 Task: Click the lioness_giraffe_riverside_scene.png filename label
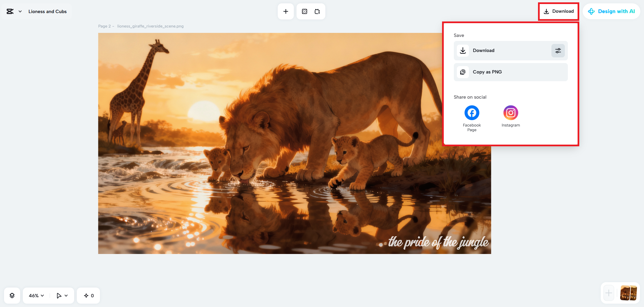150,26
